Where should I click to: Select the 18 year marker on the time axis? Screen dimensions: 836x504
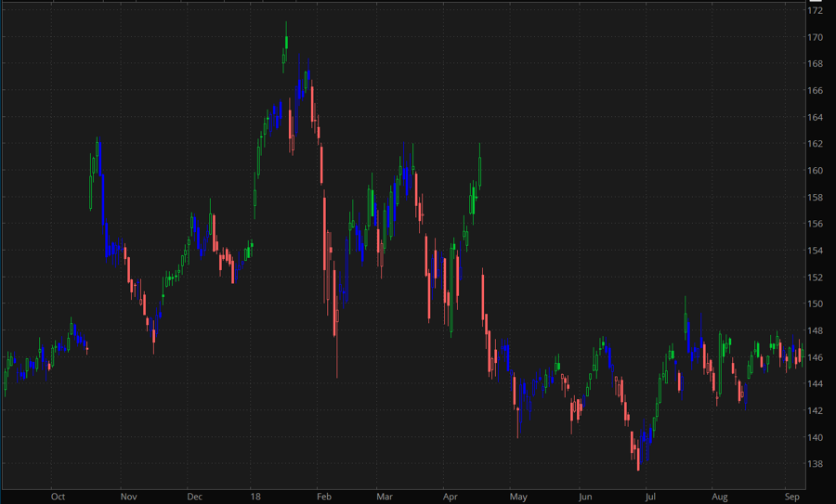click(254, 497)
